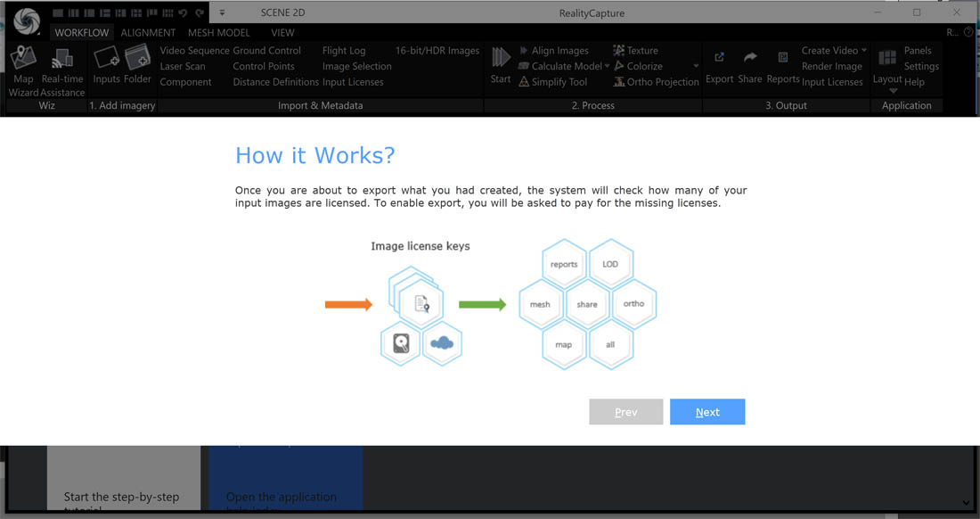Click the Open the application help tile

pos(286,478)
